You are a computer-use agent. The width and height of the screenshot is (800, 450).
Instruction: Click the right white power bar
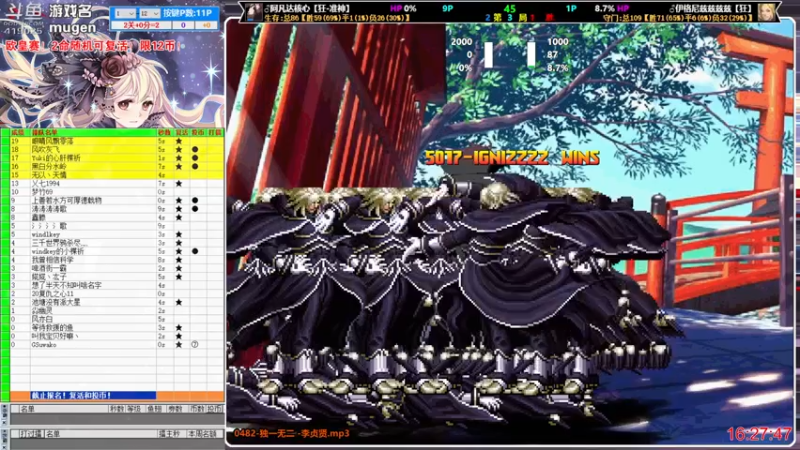coord(531,55)
